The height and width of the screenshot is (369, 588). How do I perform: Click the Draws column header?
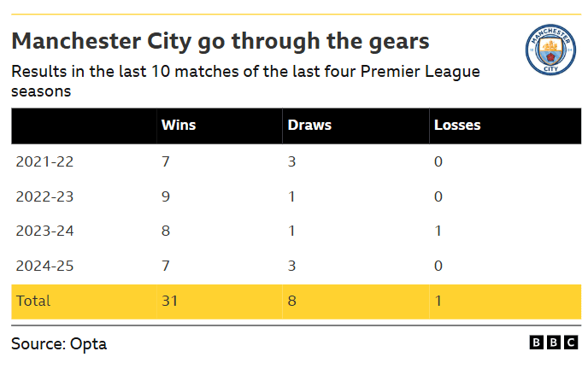click(x=309, y=125)
